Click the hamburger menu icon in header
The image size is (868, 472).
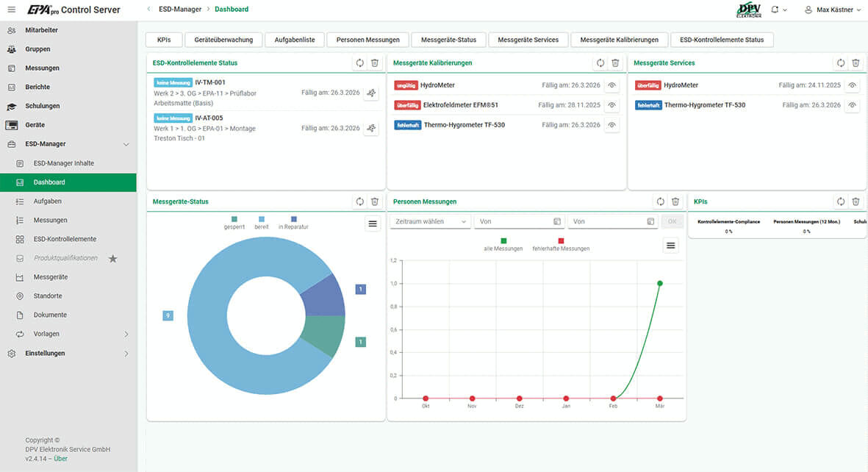(x=11, y=10)
